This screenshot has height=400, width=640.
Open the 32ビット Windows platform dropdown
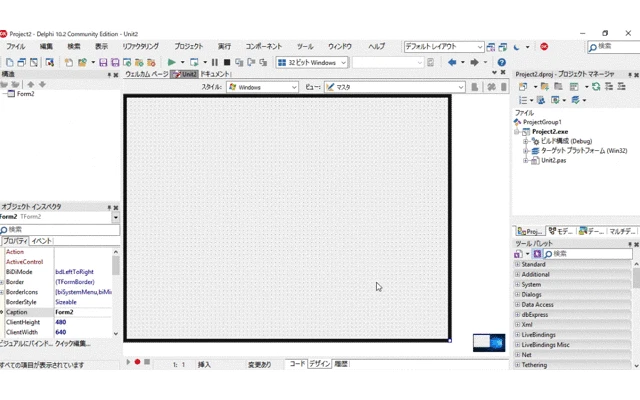pos(312,62)
